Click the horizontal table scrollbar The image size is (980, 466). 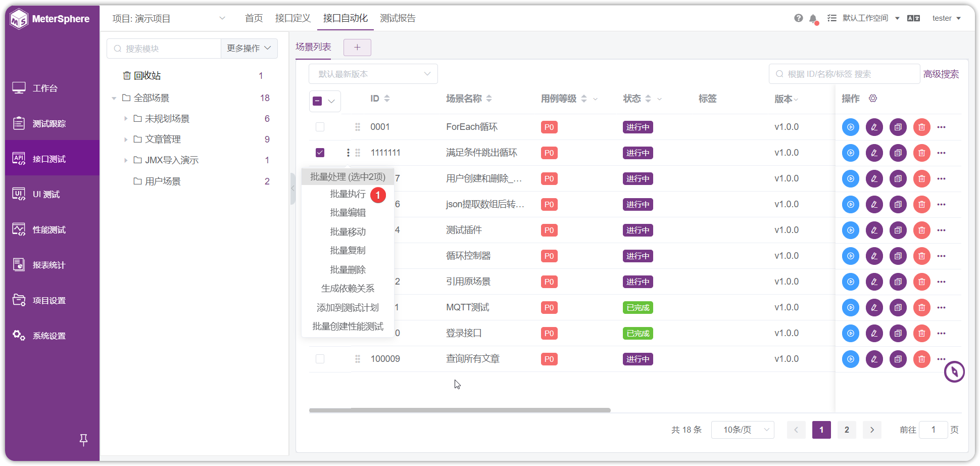pos(460,410)
